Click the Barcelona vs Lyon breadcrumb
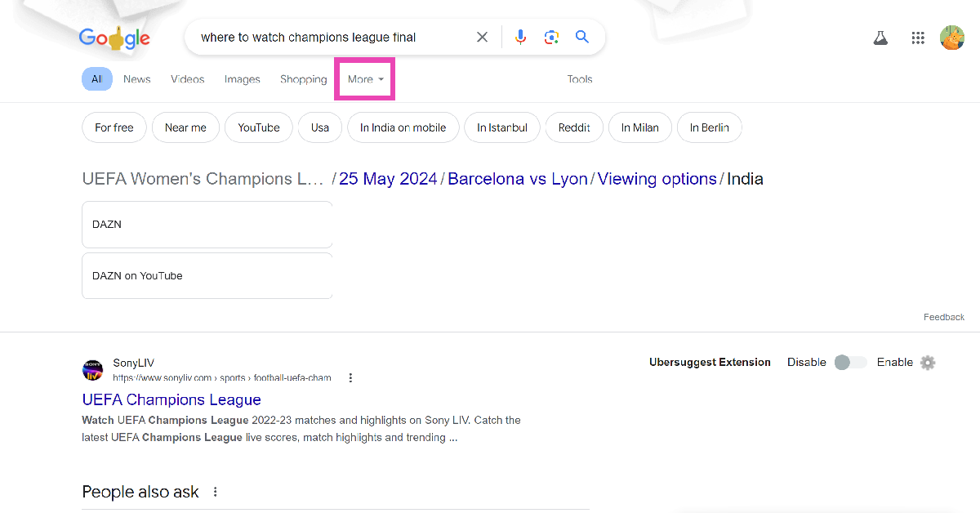 (517, 179)
